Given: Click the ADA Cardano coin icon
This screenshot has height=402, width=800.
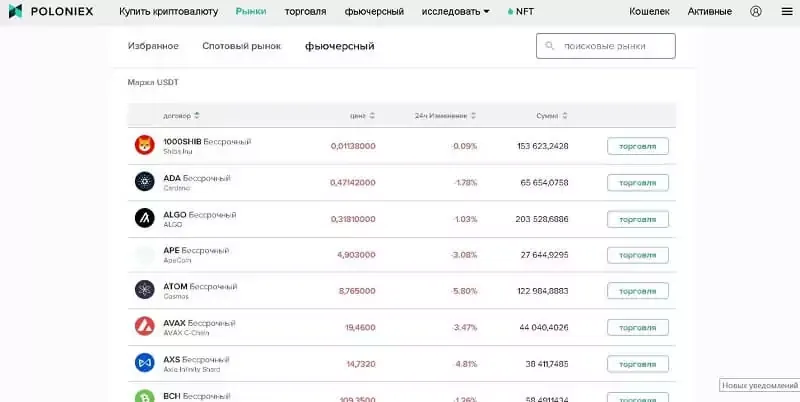Looking at the screenshot, I should coord(144,182).
